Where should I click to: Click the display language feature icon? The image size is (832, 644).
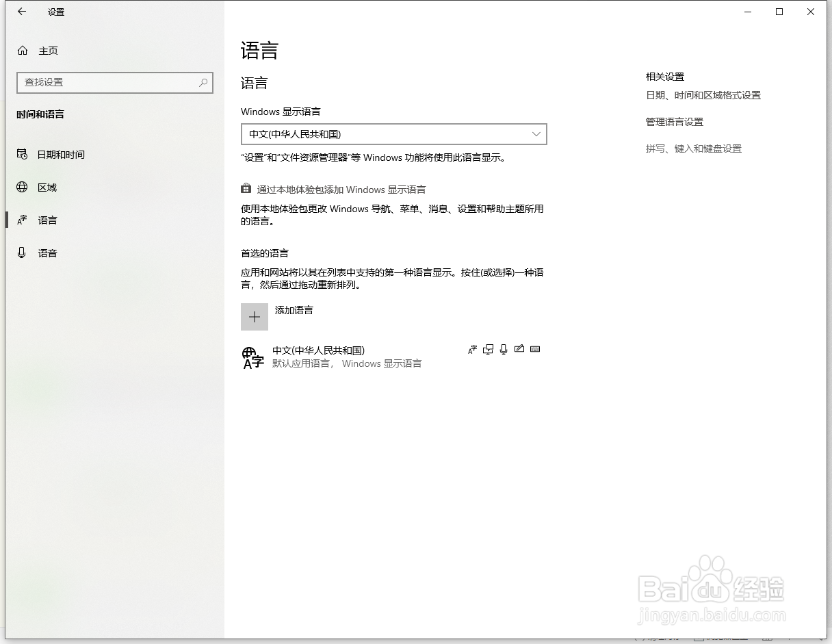(x=472, y=350)
